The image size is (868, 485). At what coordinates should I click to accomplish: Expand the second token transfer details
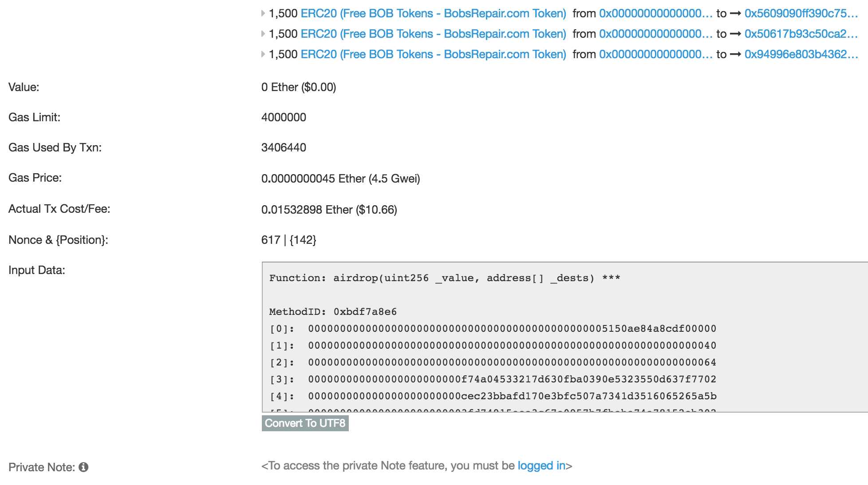(x=262, y=33)
